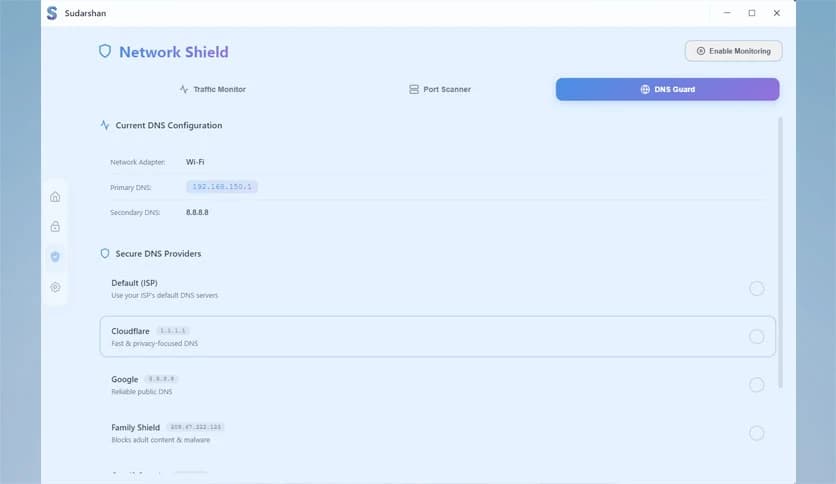
Task: Open the settings gear sidebar icon
Action: pos(55,287)
